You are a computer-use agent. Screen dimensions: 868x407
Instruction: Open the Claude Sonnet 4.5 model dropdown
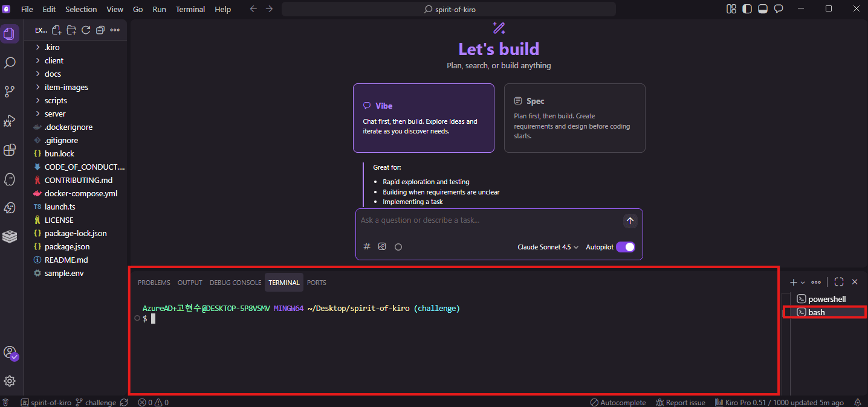pyautogui.click(x=548, y=247)
